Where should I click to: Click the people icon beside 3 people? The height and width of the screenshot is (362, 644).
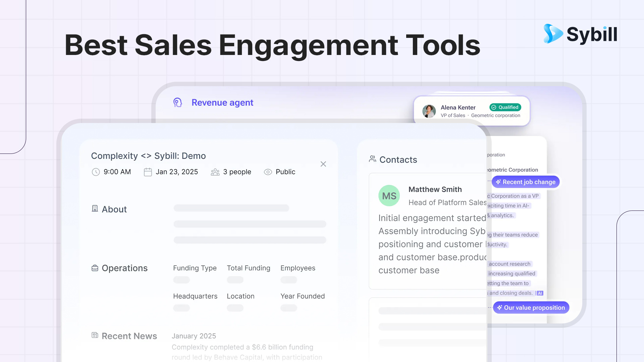(215, 172)
